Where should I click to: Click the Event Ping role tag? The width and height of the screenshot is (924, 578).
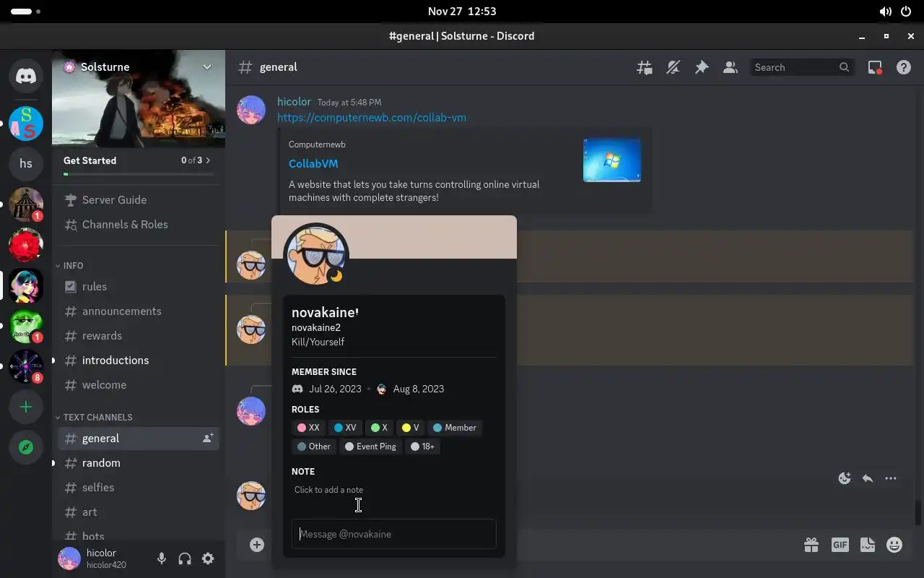[371, 447]
